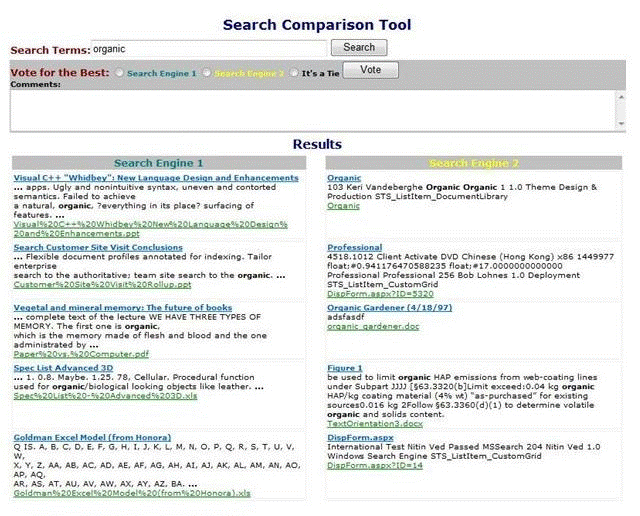Open Spec List Advanced 3D title link
Image resolution: width=640 pixels, height=516 pixels.
63,368
